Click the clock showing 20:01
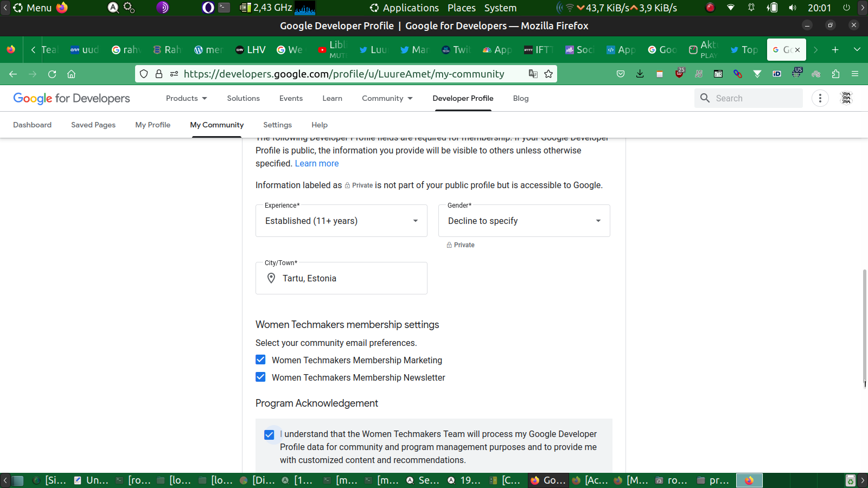This screenshot has width=868, height=488. point(819,8)
